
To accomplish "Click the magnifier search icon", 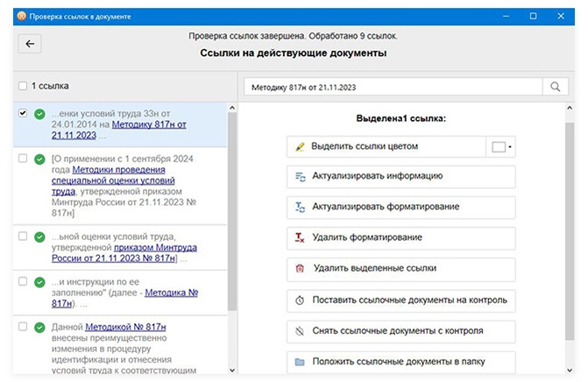I will pos(555,88).
